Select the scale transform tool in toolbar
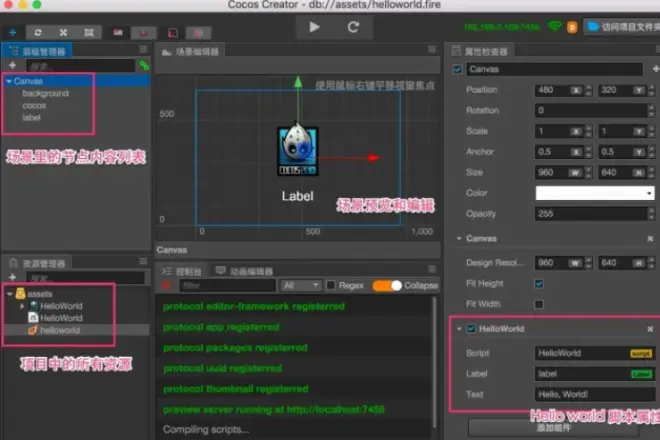The image size is (660, 440). (63, 32)
